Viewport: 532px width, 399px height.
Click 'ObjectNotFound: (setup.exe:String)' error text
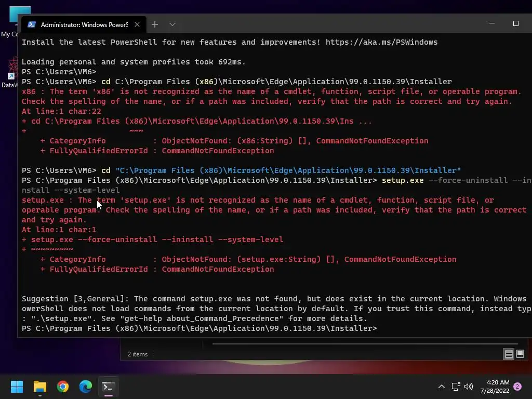pos(241,259)
